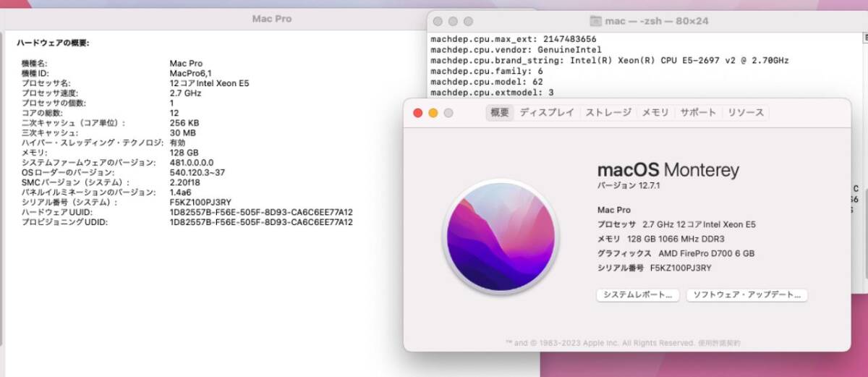This screenshot has width=868, height=377.
Task: Open the 使用許諾契約 link
Action: point(718,342)
